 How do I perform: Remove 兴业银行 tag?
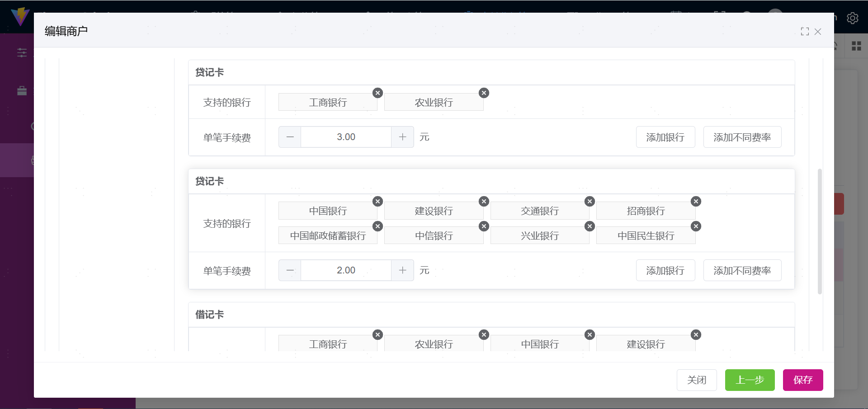[590, 226]
